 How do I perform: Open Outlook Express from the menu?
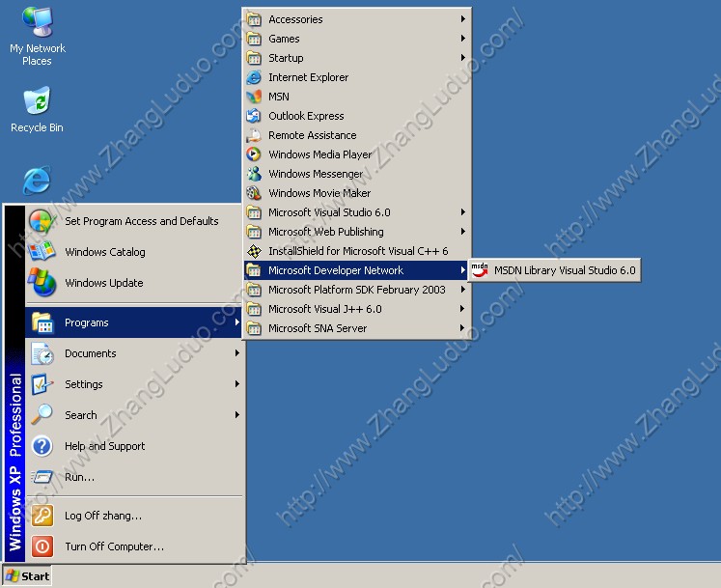(x=356, y=116)
